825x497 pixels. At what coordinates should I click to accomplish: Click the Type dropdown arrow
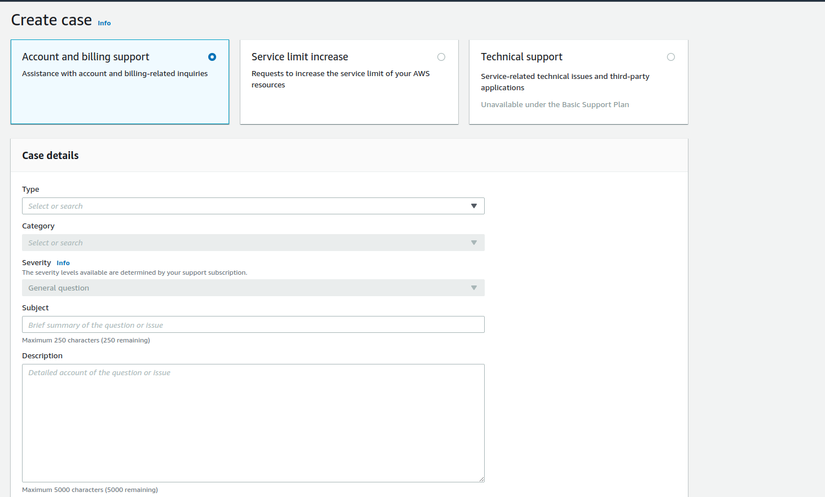coord(474,206)
